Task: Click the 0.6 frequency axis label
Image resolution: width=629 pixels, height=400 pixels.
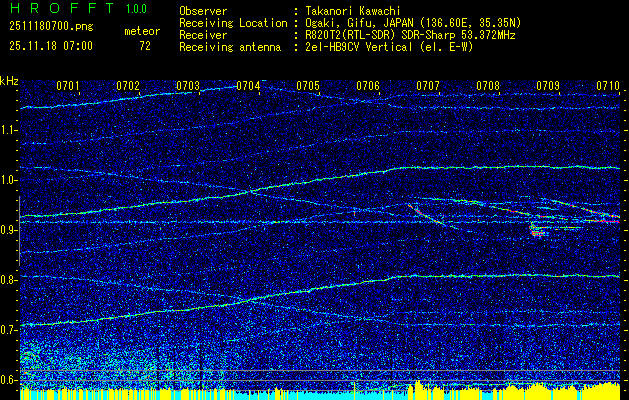Action: point(8,380)
